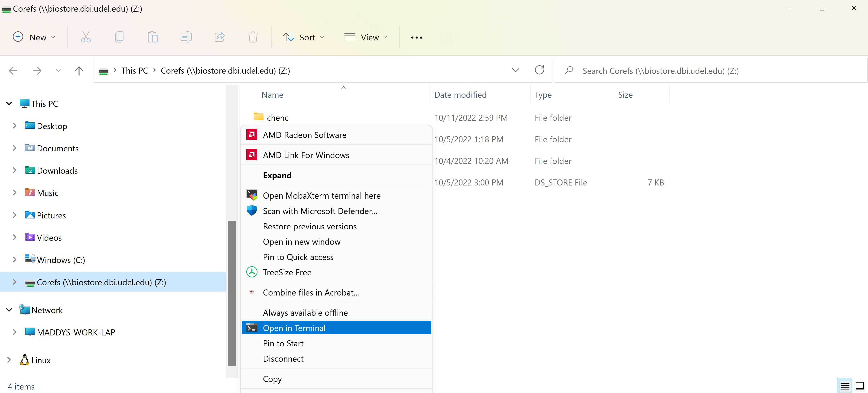Toggle Pin to Quick access option
This screenshot has height=393, width=868.
tap(298, 256)
